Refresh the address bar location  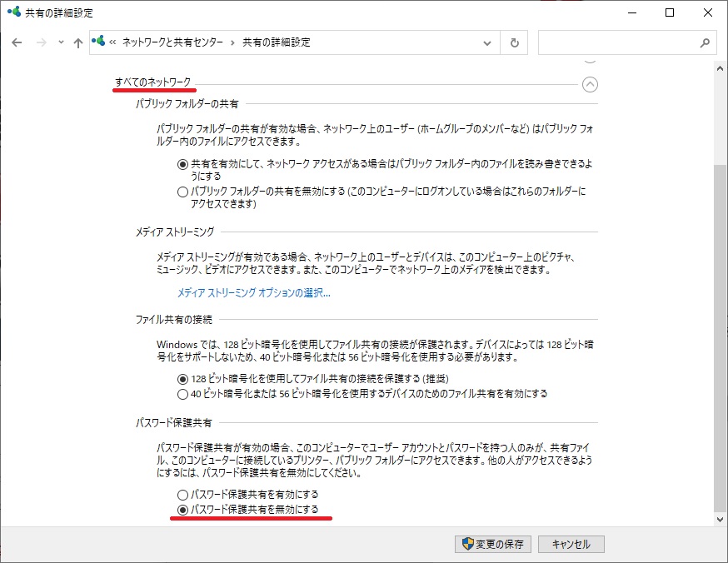[514, 42]
